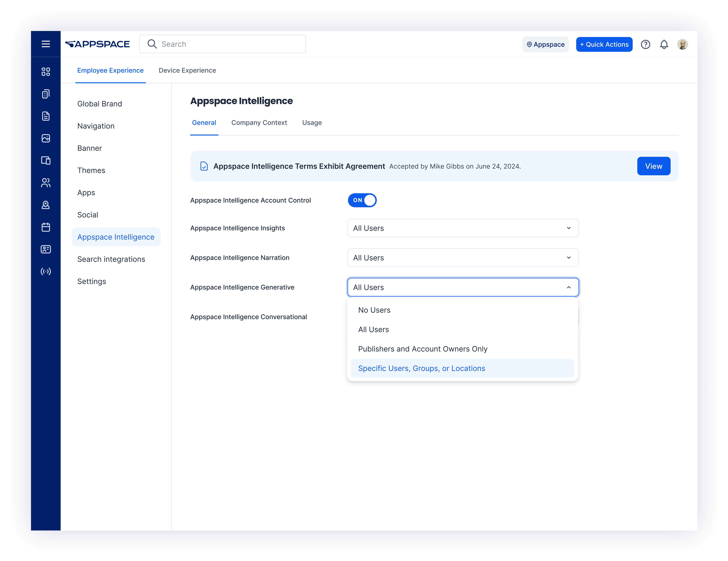Open Appspace Intelligence in side menu

[116, 237]
